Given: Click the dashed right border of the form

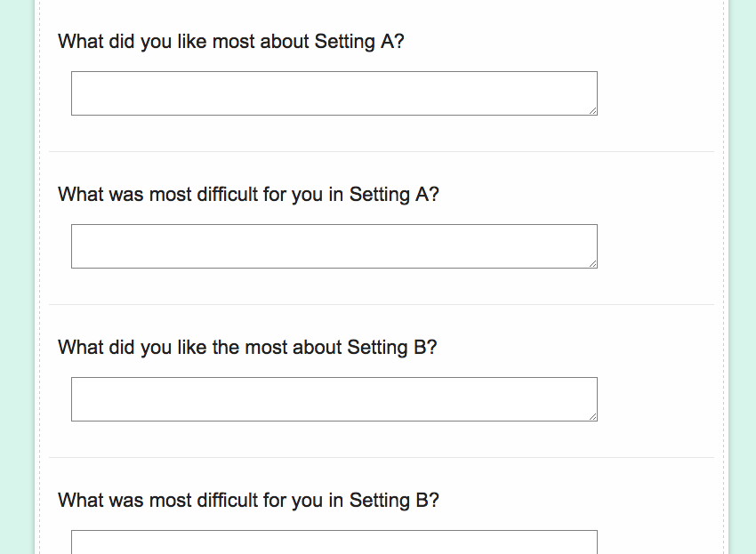Looking at the screenshot, I should click(x=724, y=267).
